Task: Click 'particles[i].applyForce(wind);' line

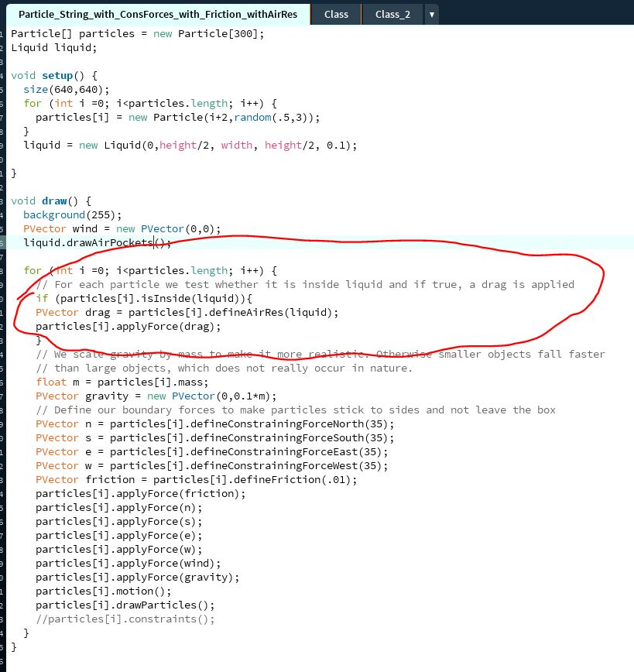Action: (x=129, y=563)
